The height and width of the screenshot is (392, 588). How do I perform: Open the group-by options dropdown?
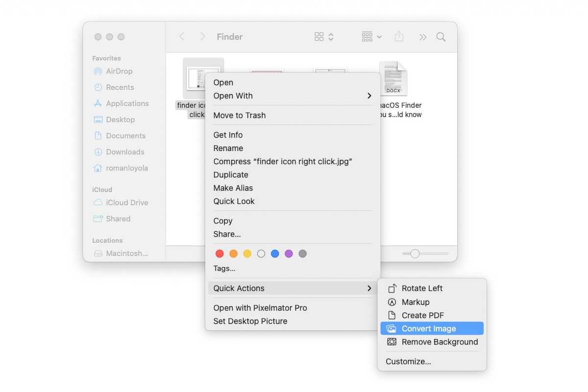[371, 37]
